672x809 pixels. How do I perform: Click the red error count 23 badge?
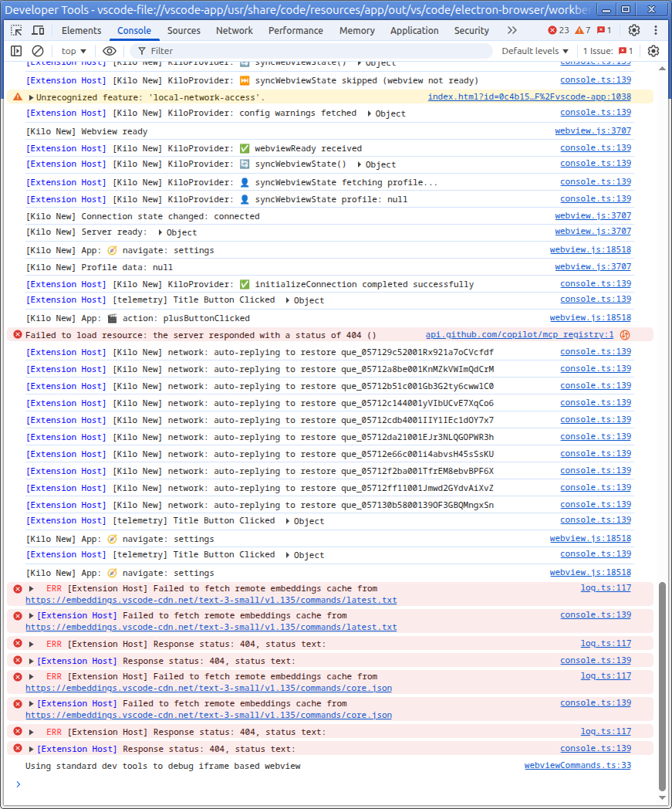click(558, 30)
